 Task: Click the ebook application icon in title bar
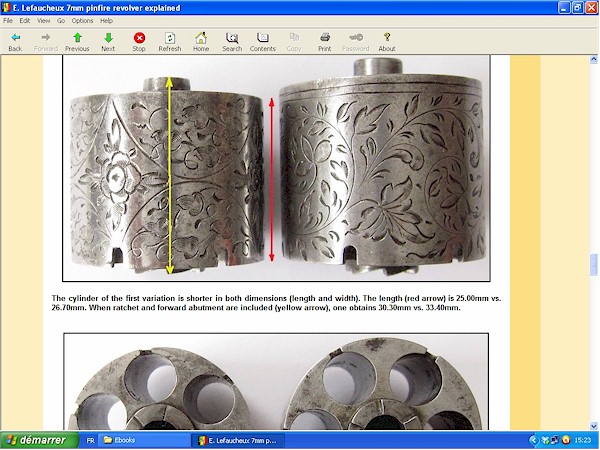point(5,8)
